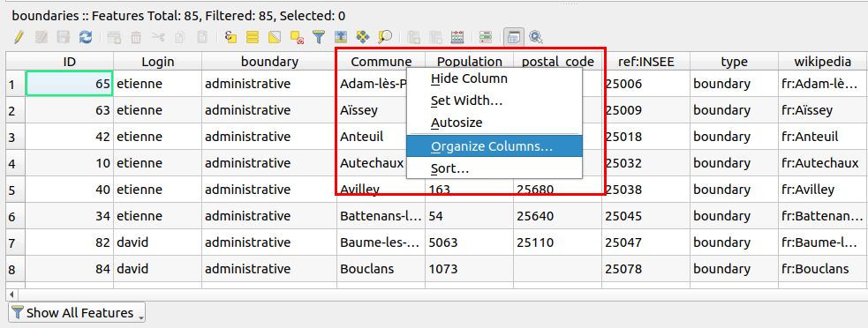Select row number 4 header

16,163
